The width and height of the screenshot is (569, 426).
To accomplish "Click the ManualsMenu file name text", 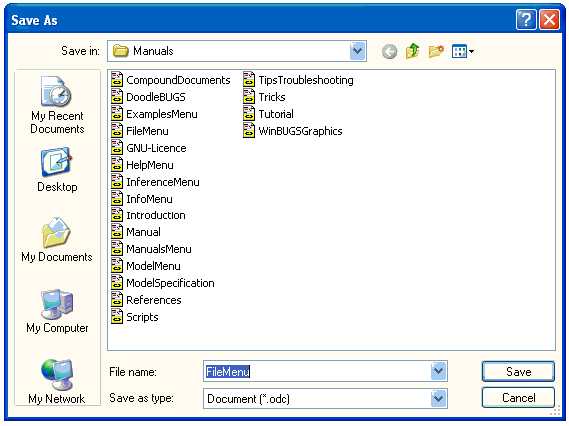I will 159,249.
